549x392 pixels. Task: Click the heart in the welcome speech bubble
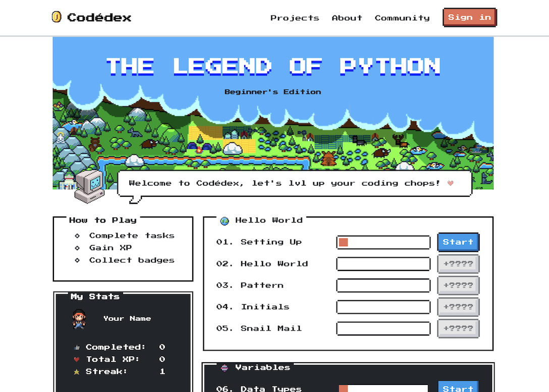450,183
